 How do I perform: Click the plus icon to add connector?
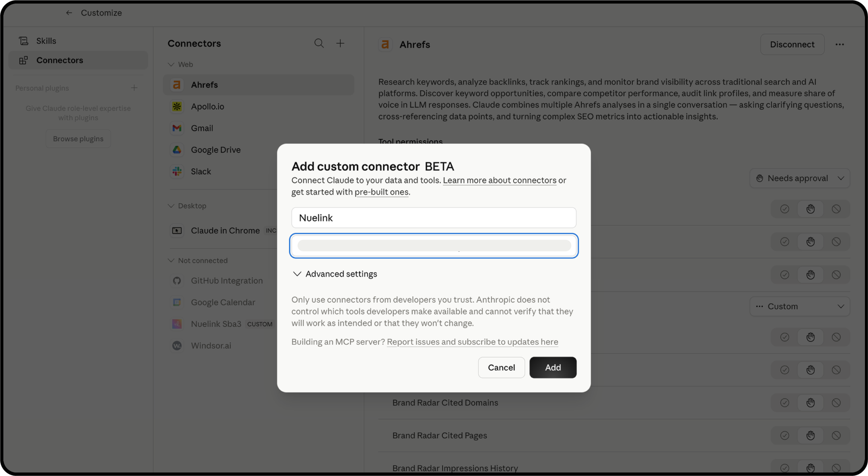(x=340, y=43)
